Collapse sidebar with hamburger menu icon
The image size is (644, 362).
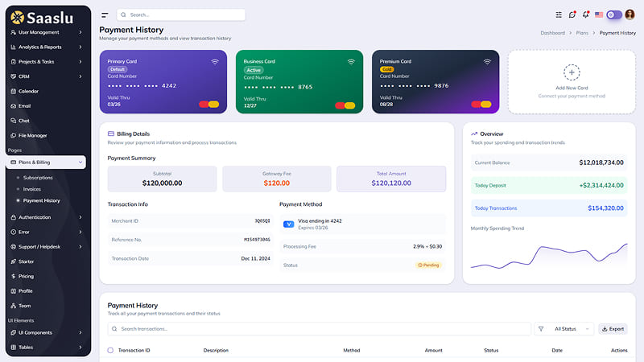point(105,15)
